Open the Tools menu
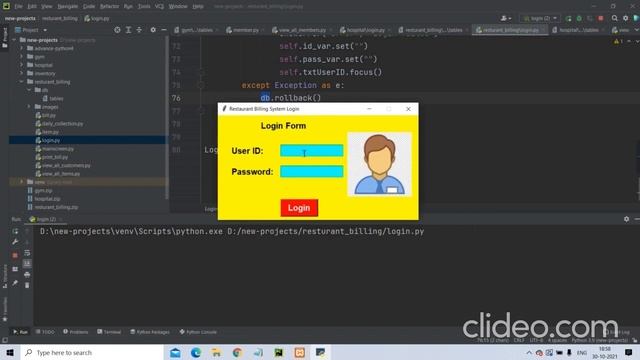This screenshot has height=360, width=640. coord(144,7)
